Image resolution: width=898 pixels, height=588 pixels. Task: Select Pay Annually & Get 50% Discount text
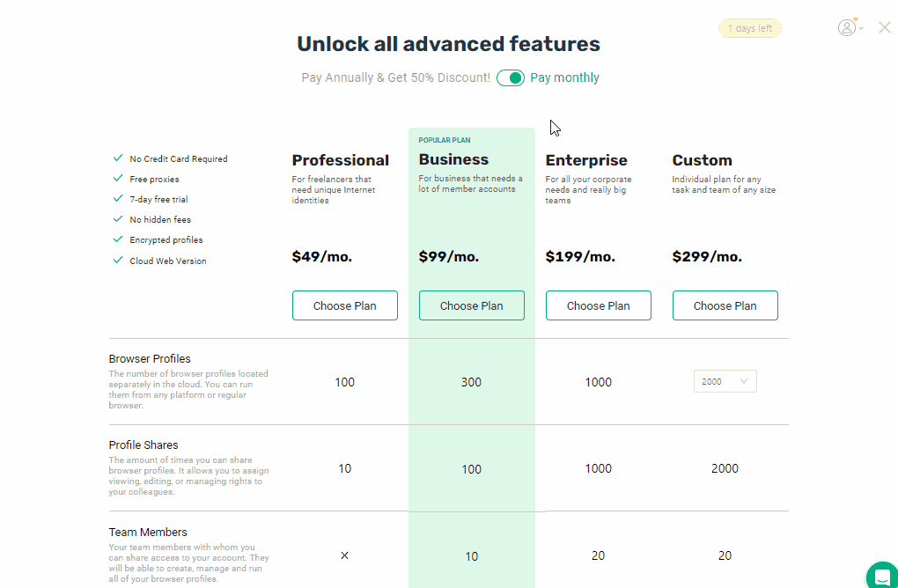(x=396, y=77)
